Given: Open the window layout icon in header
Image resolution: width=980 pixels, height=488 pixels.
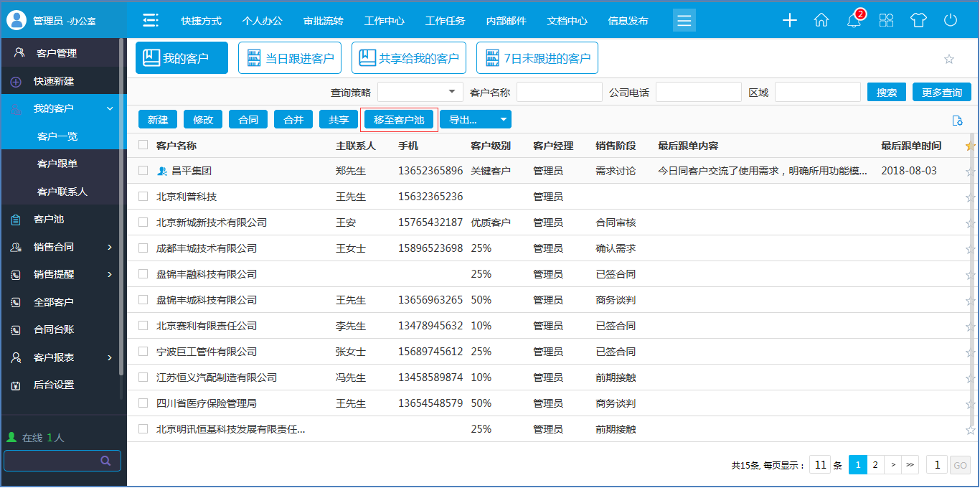Looking at the screenshot, I should point(887,21).
